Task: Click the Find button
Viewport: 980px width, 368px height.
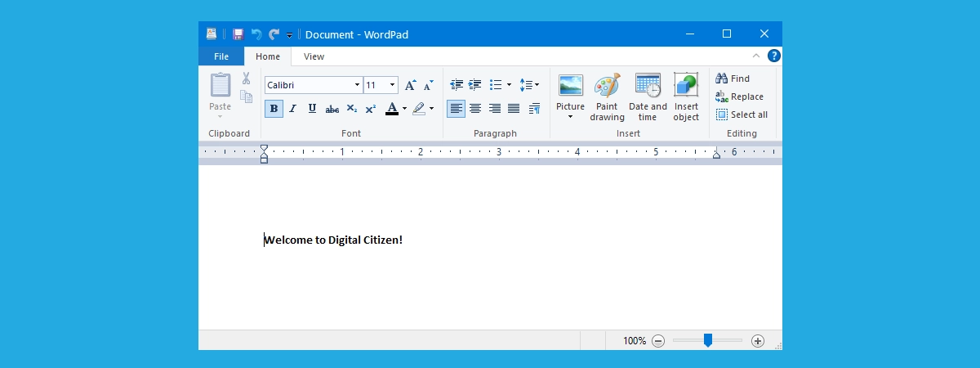Action: pos(733,79)
